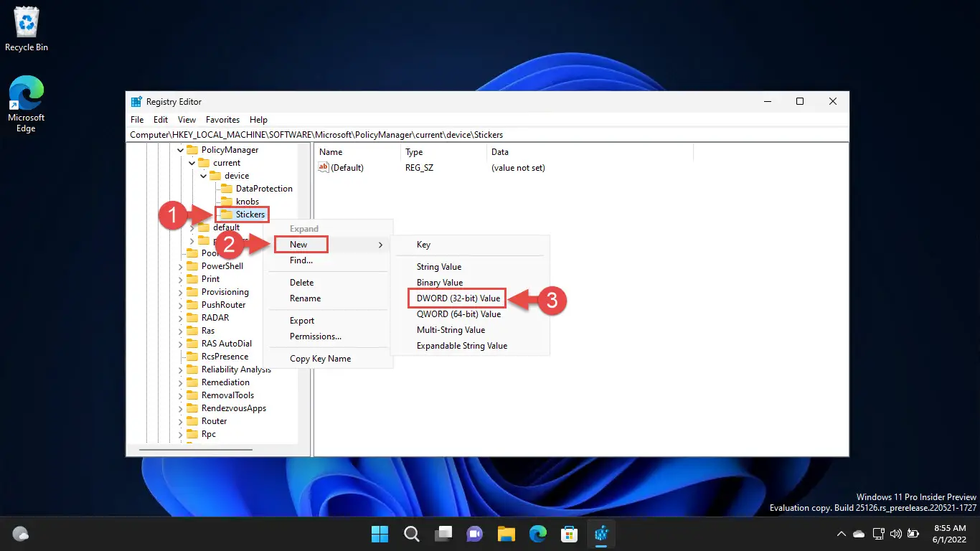
Task: Click the horizontal scrollbar of the tree pane
Action: click(x=195, y=450)
